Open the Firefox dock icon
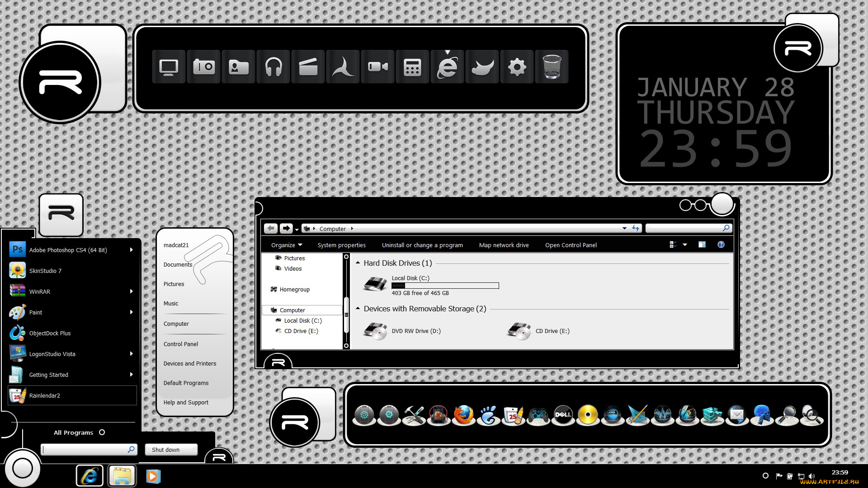 463,415
